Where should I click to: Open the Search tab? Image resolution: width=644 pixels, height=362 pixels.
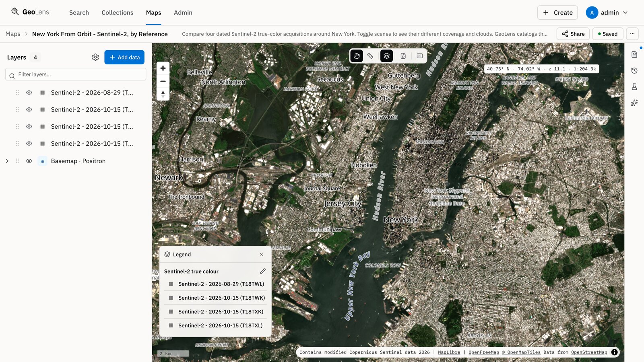79,12
